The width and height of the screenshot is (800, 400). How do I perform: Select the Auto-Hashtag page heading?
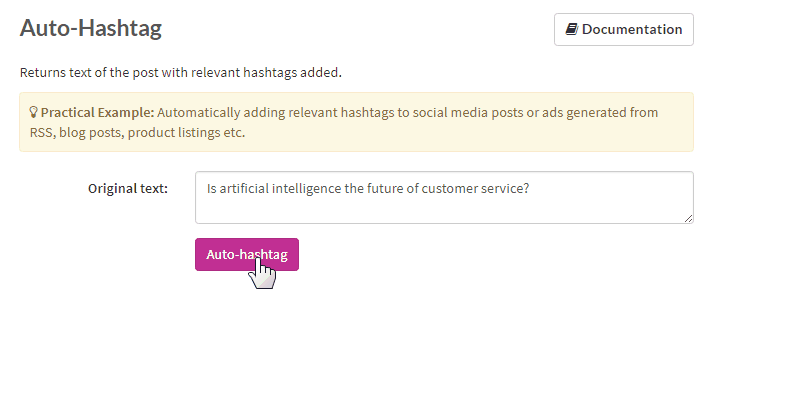[91, 28]
